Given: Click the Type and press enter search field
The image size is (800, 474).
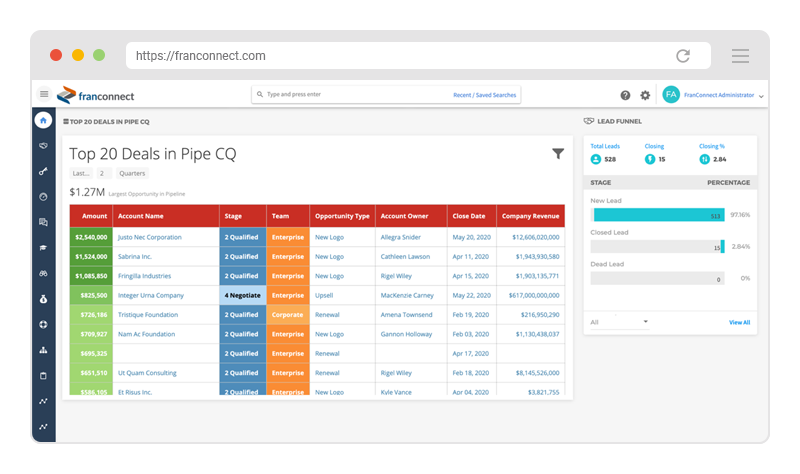Looking at the screenshot, I should point(350,95).
